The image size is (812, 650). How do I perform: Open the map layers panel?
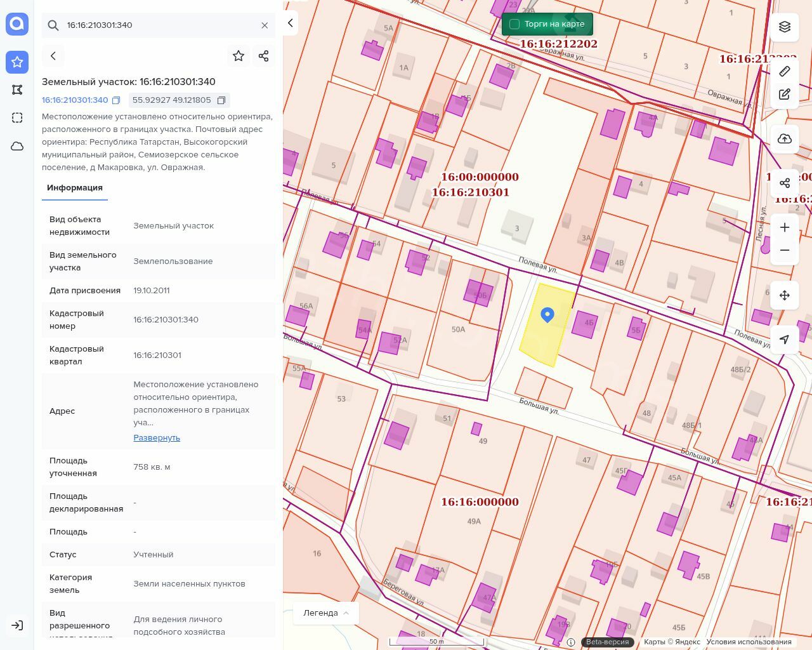(785, 27)
